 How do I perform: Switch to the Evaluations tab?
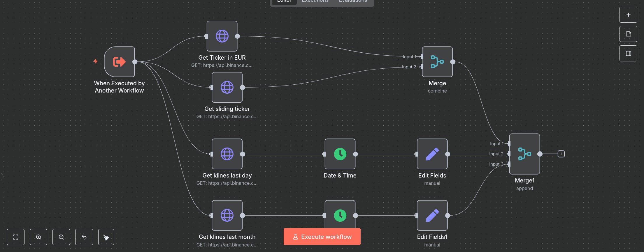[x=353, y=1]
